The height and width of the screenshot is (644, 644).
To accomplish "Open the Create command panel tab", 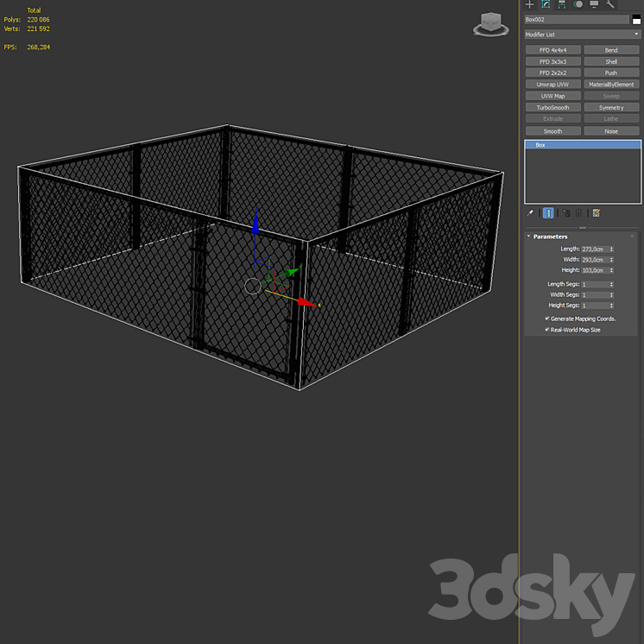I will pyautogui.click(x=529, y=4).
